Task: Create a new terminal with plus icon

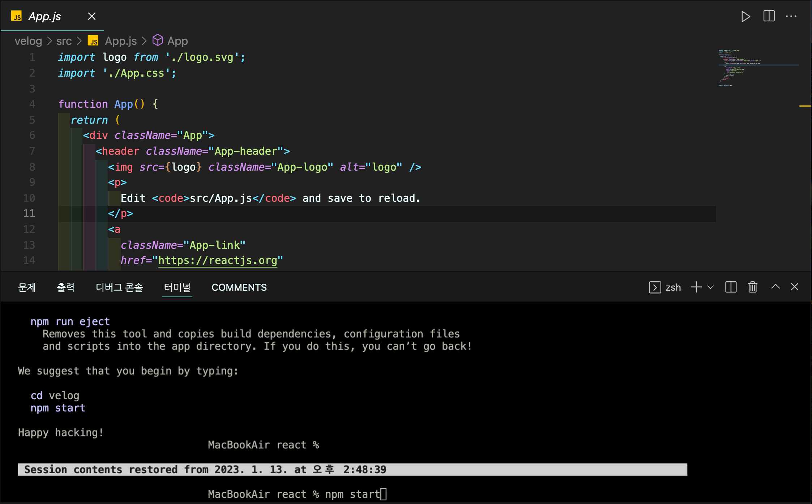Action: pos(696,287)
